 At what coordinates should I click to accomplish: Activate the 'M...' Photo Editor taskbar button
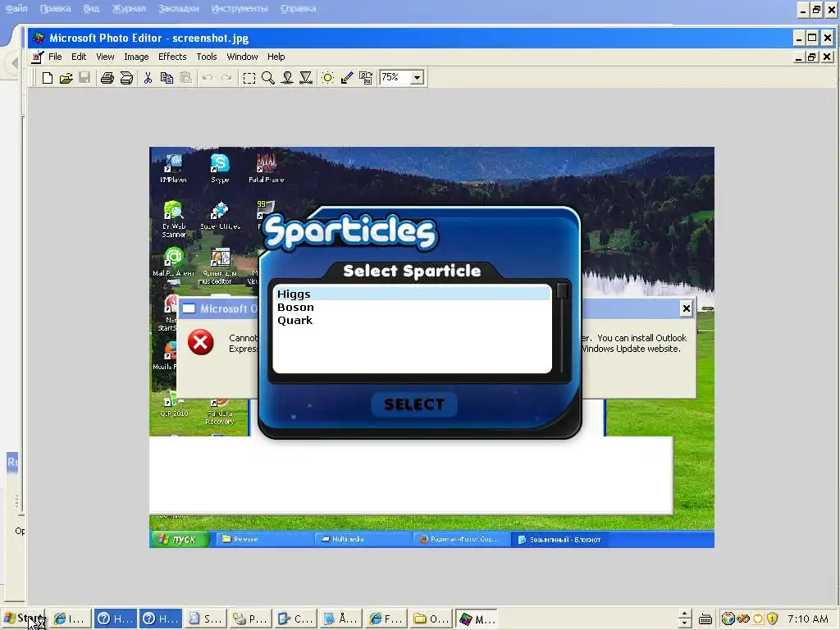[x=477, y=619]
